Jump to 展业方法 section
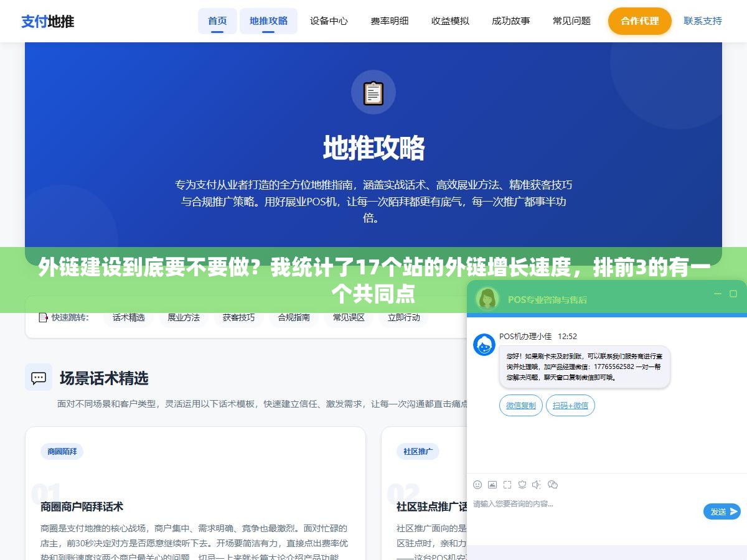This screenshot has width=747, height=560. pyautogui.click(x=184, y=317)
